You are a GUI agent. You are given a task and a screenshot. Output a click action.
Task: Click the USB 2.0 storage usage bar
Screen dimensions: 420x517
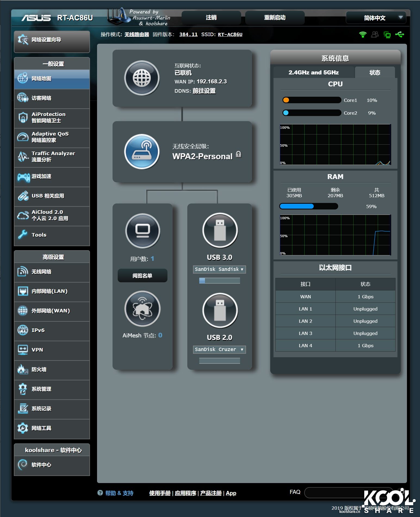[219, 361]
